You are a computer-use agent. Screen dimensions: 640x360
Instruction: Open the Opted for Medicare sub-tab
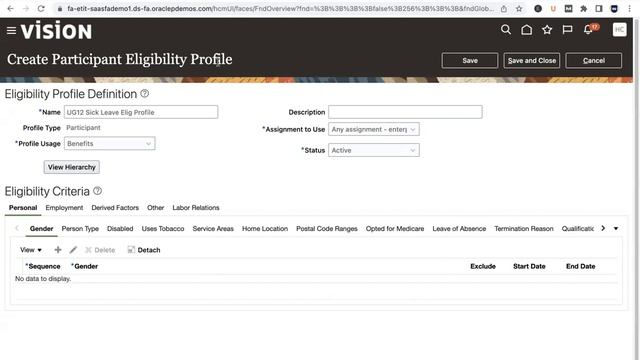(x=395, y=229)
